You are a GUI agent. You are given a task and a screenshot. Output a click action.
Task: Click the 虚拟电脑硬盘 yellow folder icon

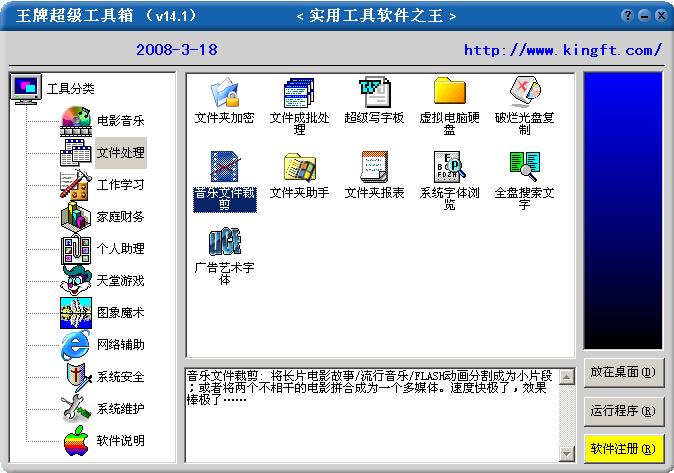coord(450,91)
